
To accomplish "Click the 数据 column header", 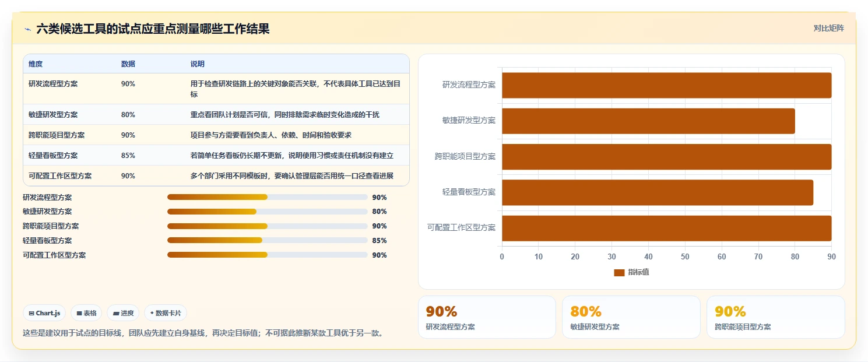I will [128, 64].
